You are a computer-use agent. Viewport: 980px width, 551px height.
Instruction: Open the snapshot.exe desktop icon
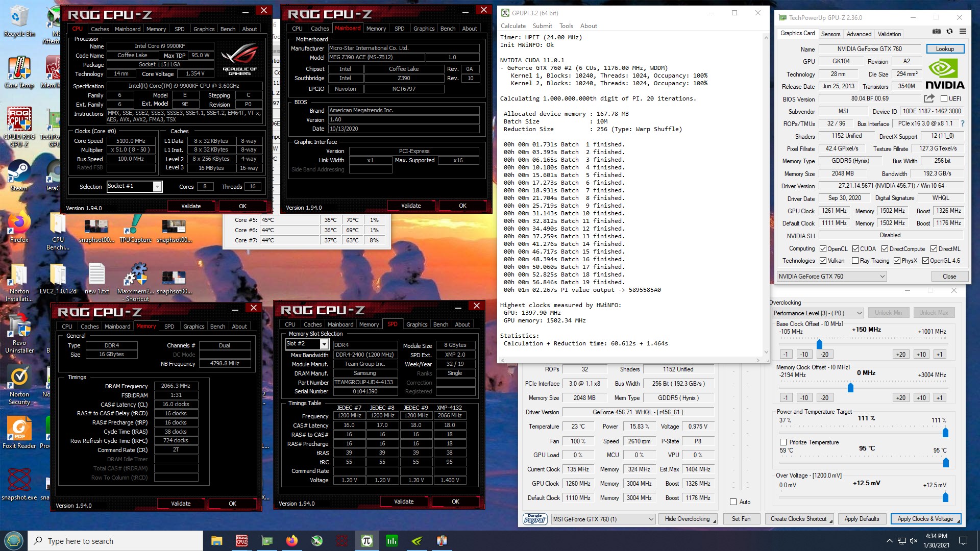point(19,485)
